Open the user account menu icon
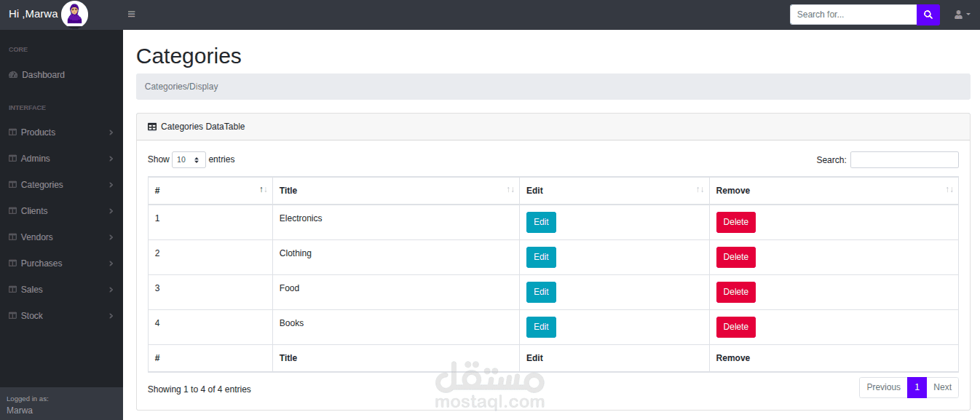 point(962,15)
